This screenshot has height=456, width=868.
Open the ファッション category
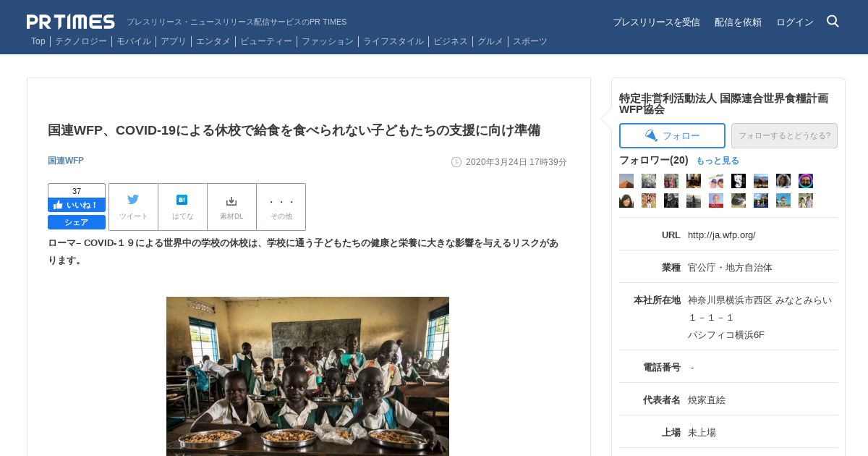click(x=328, y=41)
